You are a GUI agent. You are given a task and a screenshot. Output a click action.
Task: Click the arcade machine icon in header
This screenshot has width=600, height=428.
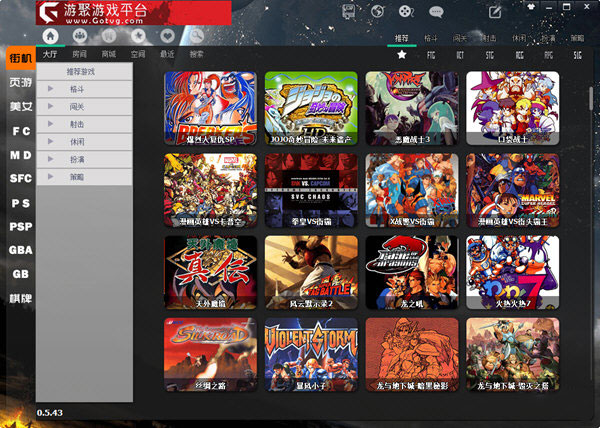coord(348,11)
